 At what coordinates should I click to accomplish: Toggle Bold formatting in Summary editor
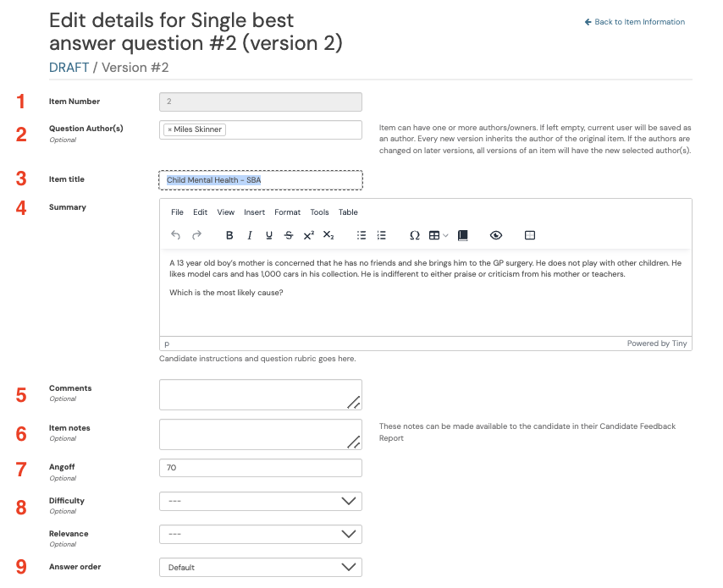point(229,235)
